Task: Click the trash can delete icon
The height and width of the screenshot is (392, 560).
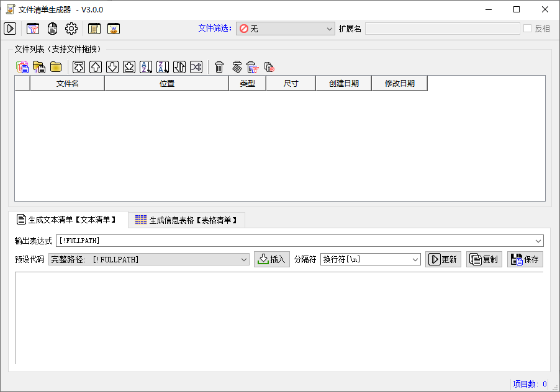Action: click(x=219, y=67)
